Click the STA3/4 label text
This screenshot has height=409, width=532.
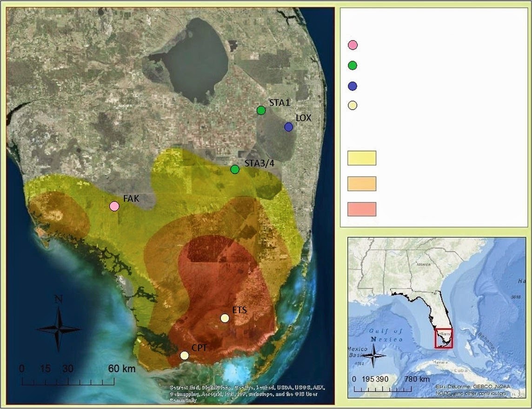259,163
